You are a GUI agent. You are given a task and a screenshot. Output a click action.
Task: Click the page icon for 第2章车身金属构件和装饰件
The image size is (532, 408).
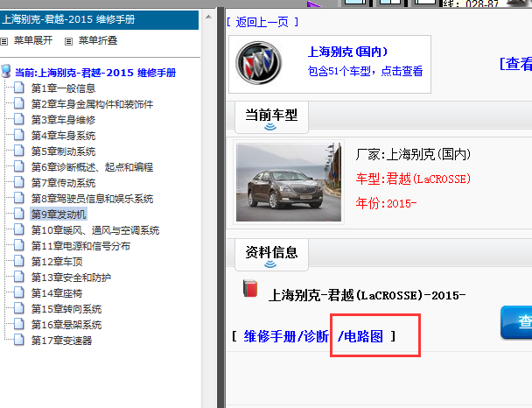coord(19,103)
